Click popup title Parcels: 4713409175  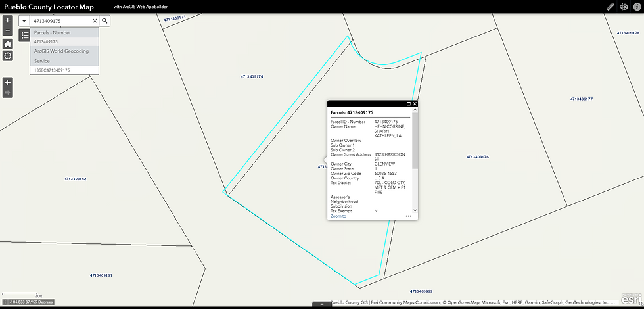(352, 112)
